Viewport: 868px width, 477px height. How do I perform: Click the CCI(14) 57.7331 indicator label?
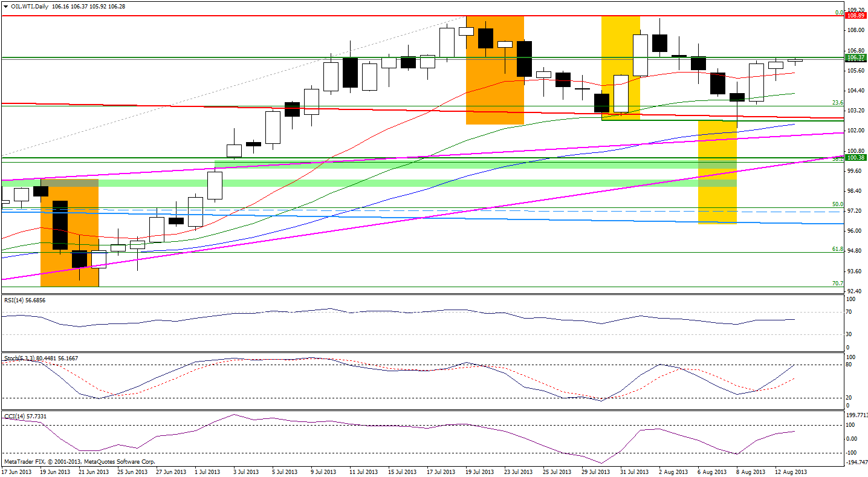(x=24, y=416)
